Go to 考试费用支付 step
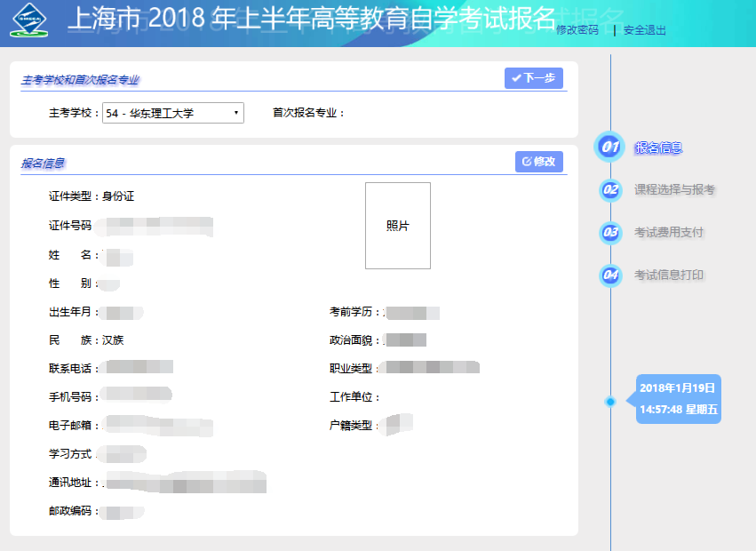Viewport: 756px width, 551px height. pyautogui.click(x=668, y=232)
